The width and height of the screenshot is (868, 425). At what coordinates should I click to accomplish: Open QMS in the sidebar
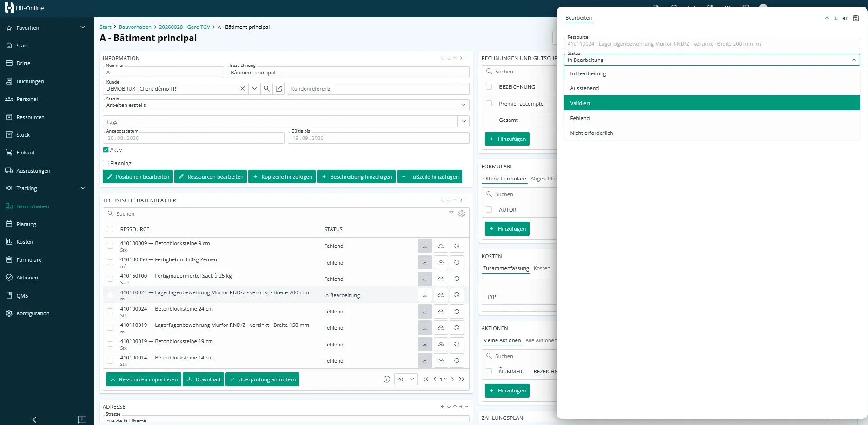pos(22,296)
